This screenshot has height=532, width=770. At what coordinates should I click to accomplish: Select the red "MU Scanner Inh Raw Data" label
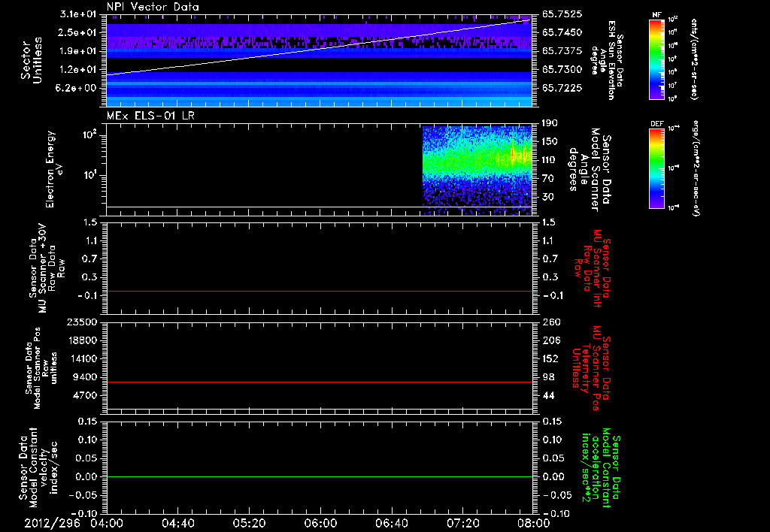(x=593, y=268)
